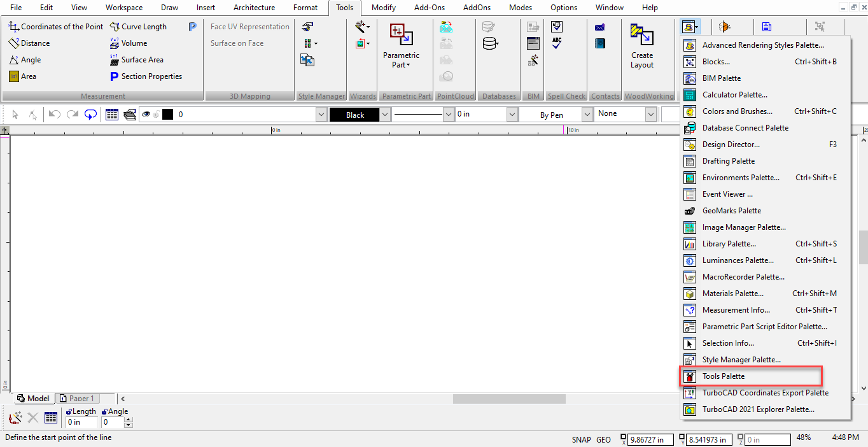This screenshot has height=447, width=868.
Task: Click the Undo arrow icon
Action: click(55, 115)
